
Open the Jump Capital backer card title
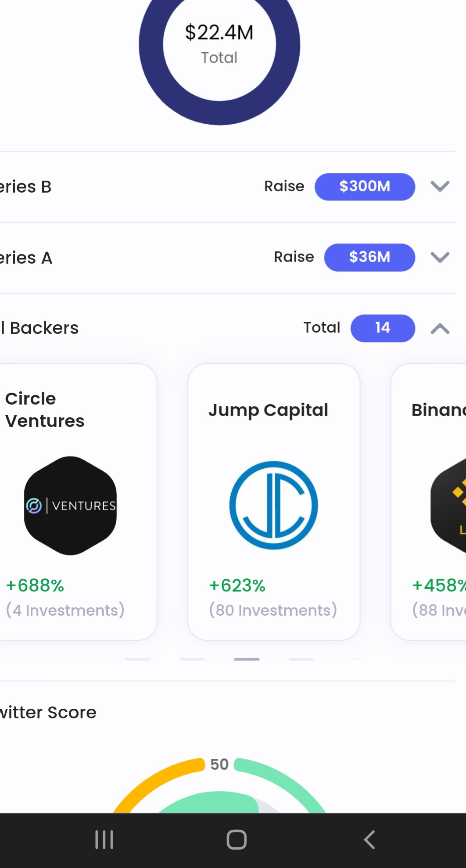(x=268, y=410)
